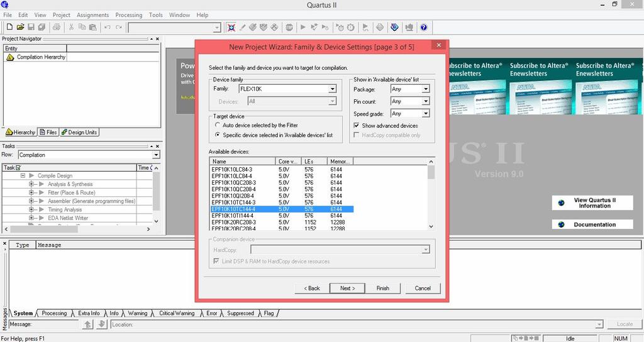Switch to the Files tab in Project Navigator
Viewport: 644px width, 342px height.
[x=48, y=132]
